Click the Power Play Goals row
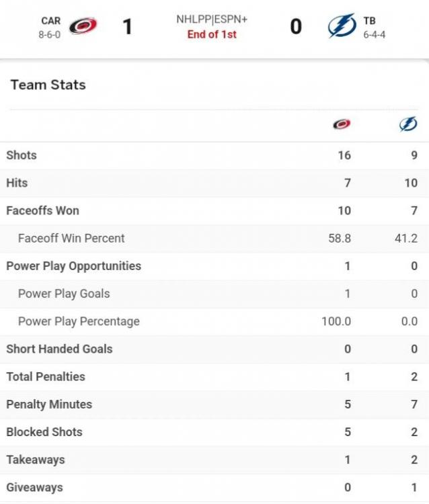The width and height of the screenshot is (429, 504). tap(64, 294)
